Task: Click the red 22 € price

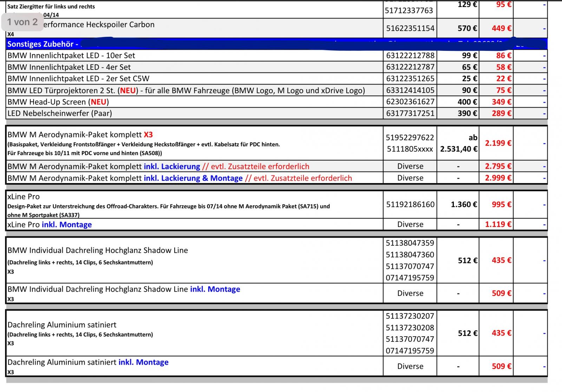Action: pos(503,79)
